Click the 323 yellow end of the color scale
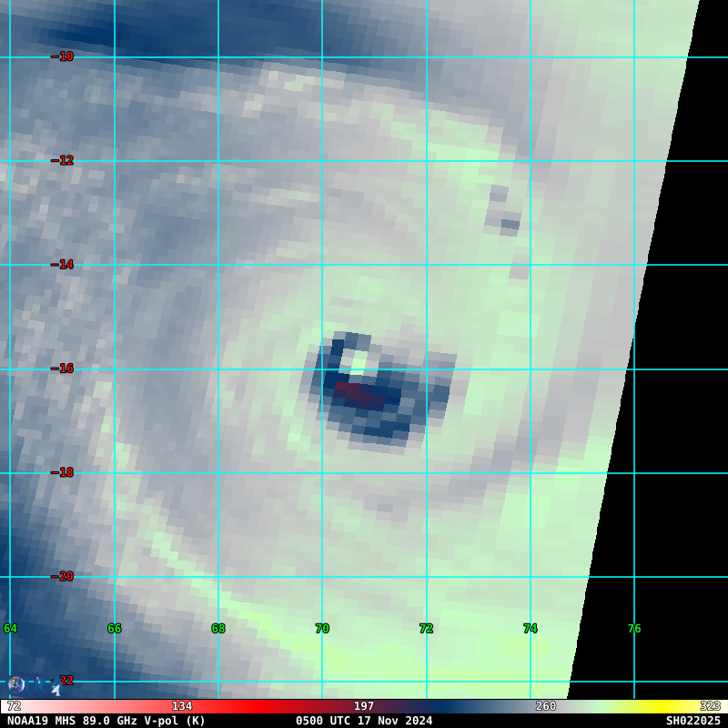Screen dimensions: 728x728 point(710,706)
